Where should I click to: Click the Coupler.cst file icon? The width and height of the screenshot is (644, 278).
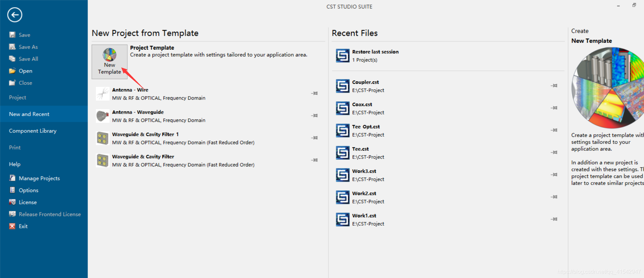click(342, 86)
